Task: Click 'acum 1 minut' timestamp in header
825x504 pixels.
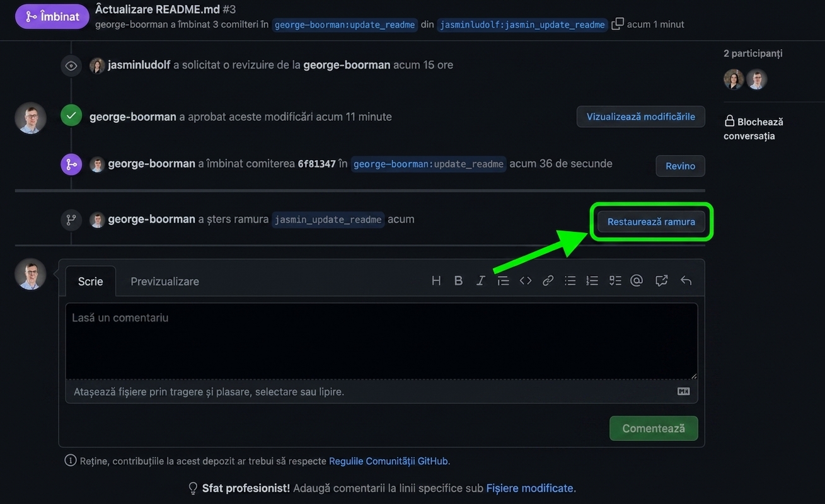Action: [655, 25]
